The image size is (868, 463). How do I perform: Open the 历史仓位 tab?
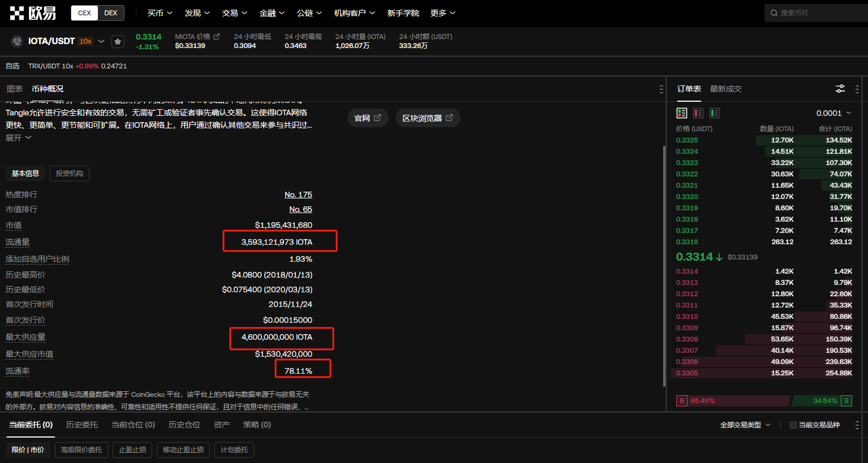(184, 425)
